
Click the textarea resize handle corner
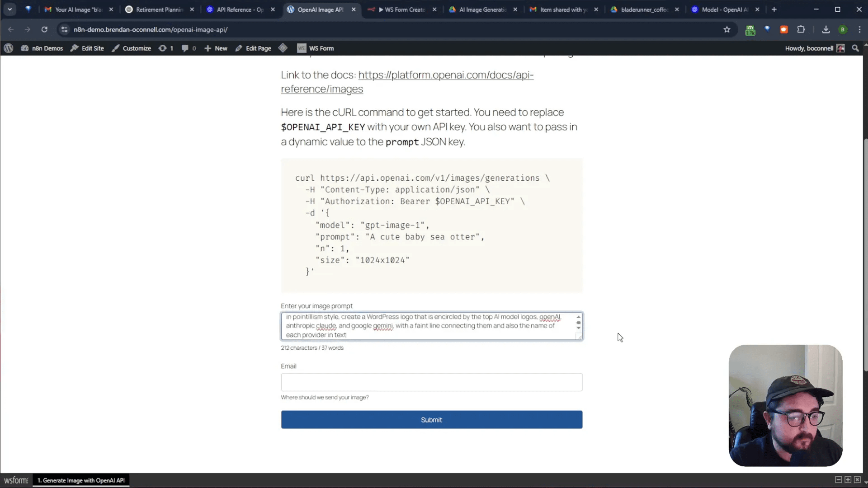579,336
